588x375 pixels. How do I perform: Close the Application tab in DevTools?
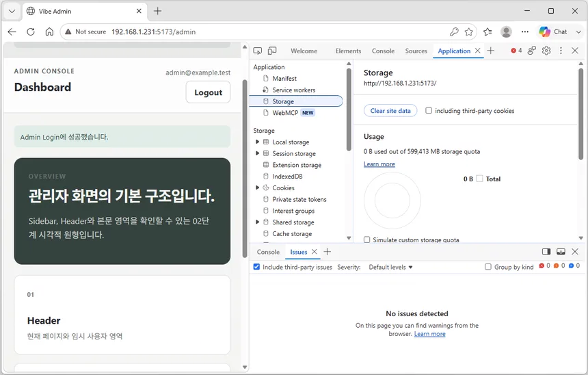tap(478, 51)
